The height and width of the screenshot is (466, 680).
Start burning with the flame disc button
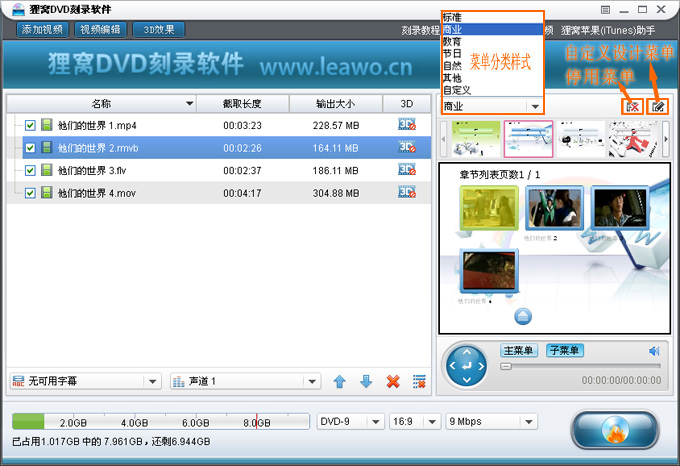coord(615,430)
